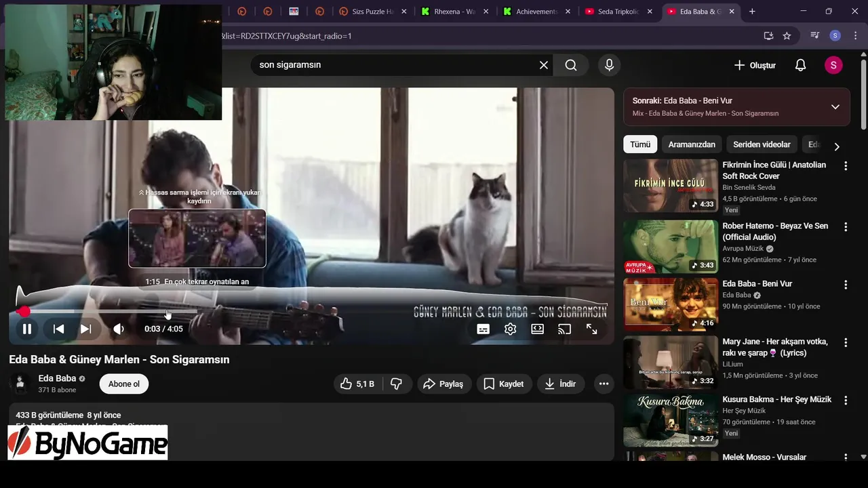Click the most-replayed preview thumbnail
Image resolution: width=868 pixels, height=488 pixels.
click(x=197, y=238)
